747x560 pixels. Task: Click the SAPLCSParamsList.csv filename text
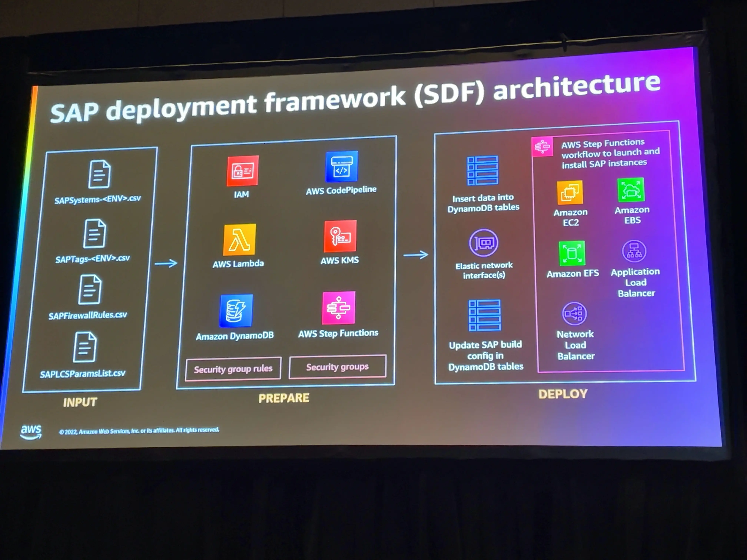pyautogui.click(x=83, y=374)
